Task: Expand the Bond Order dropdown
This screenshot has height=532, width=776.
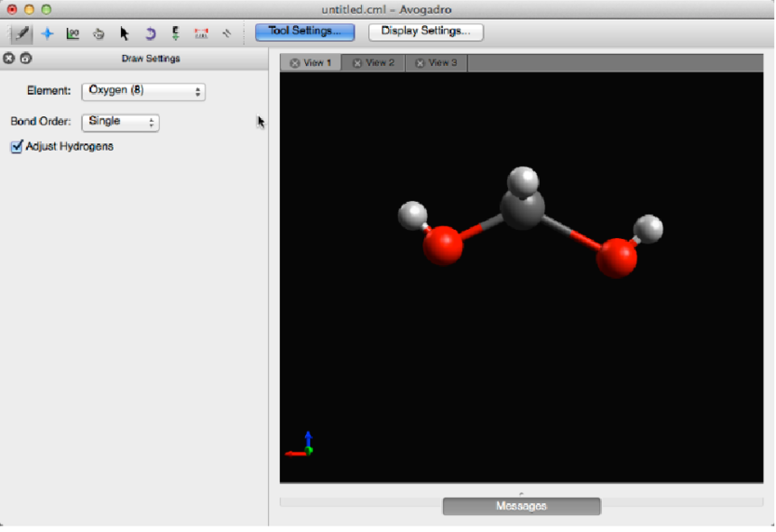Action: click(120, 122)
